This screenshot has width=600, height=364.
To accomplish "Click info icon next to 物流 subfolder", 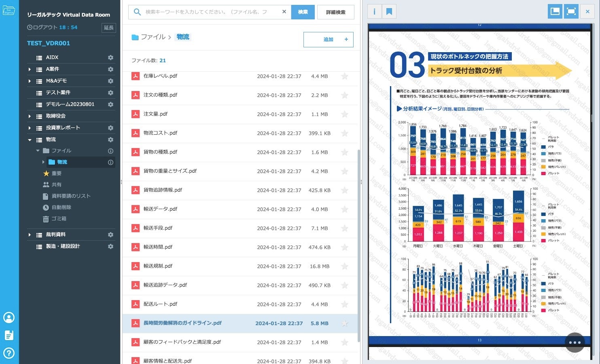I will point(110,162).
